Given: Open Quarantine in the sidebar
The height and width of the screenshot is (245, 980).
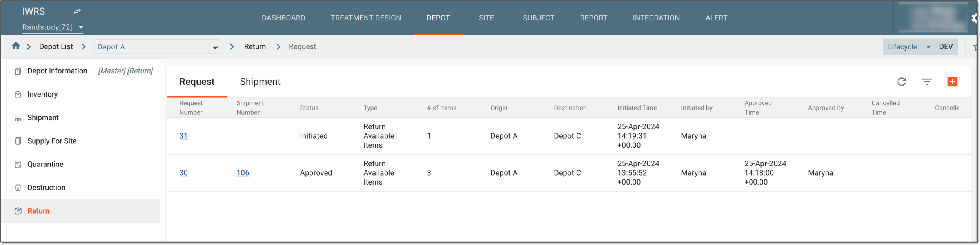Looking at the screenshot, I should coord(45,164).
